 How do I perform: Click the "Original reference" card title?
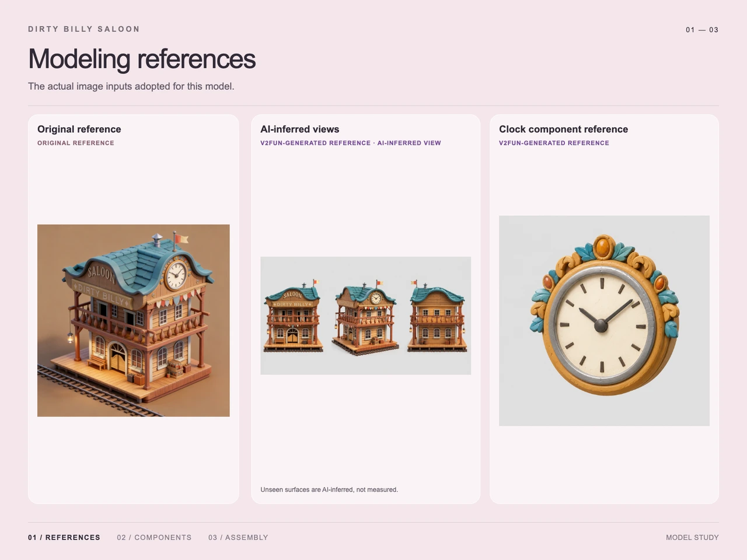[79, 129]
